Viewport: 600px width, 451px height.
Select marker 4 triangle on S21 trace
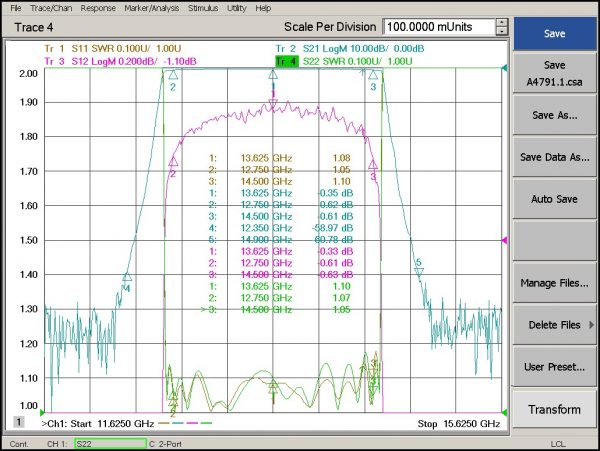coord(127,277)
